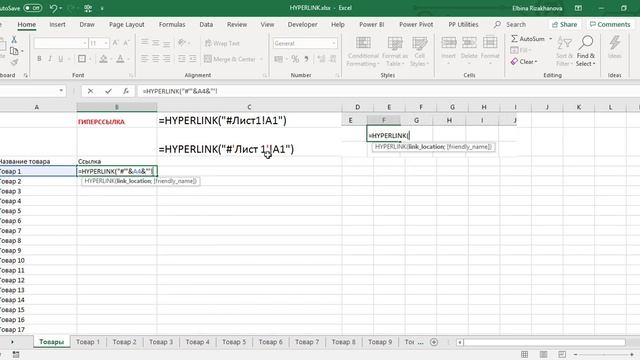Click the Copy icon

[x=14, y=51]
